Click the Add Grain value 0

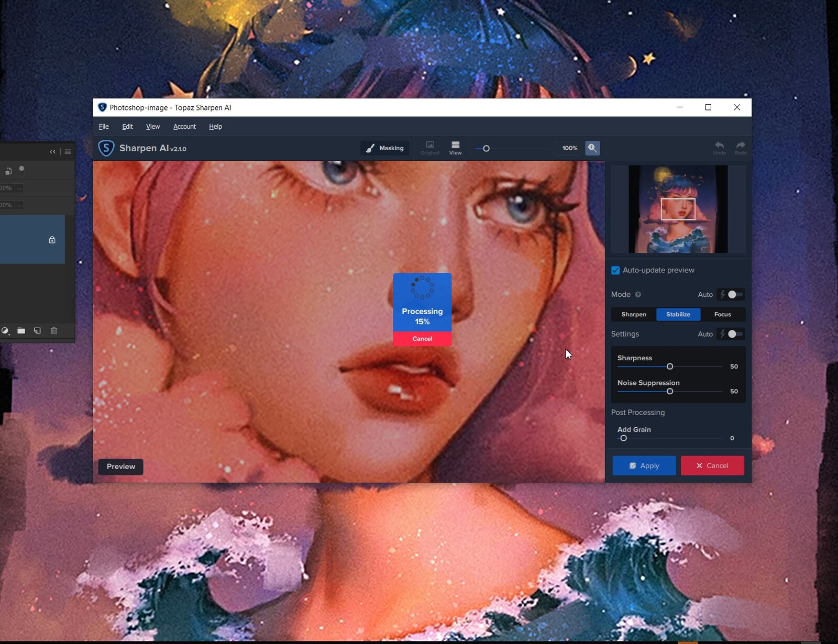point(732,438)
